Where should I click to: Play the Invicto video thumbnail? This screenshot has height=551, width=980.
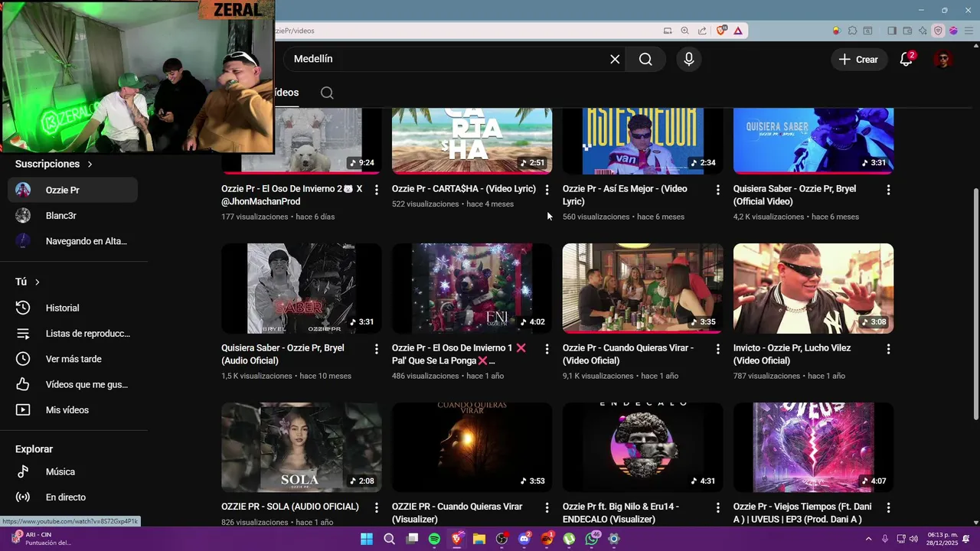(813, 289)
